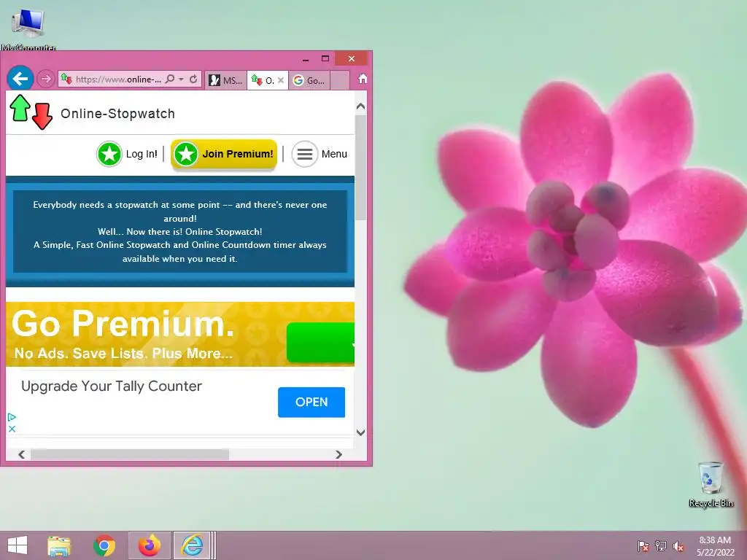Viewport: 747px width, 560px height.
Task: Close the Online-Stopwatch tab
Action: click(281, 80)
